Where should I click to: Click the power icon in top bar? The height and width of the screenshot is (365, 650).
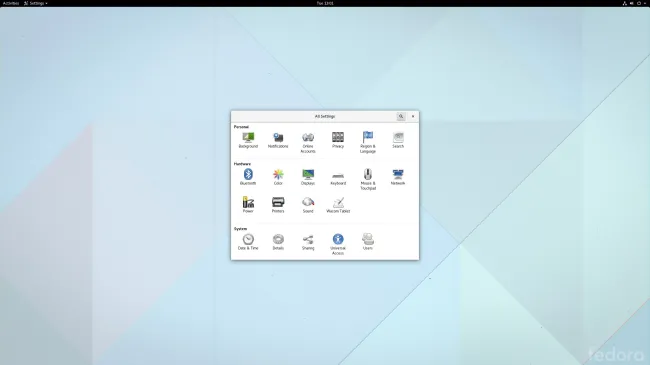[x=639, y=3]
